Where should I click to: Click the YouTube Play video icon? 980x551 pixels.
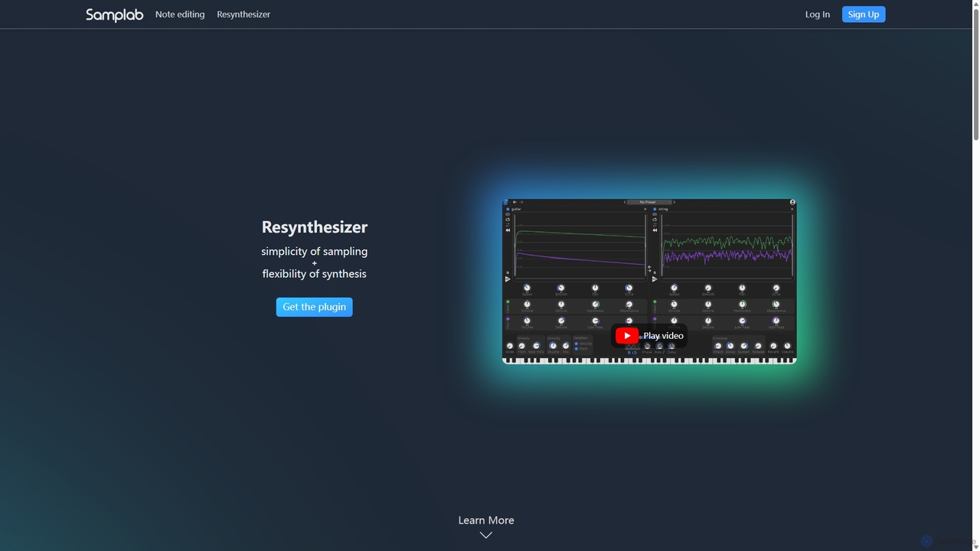pyautogui.click(x=626, y=336)
